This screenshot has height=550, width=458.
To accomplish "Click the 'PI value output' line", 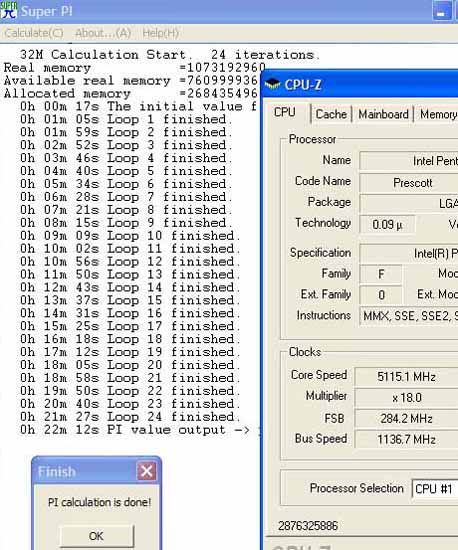I will [135, 430].
